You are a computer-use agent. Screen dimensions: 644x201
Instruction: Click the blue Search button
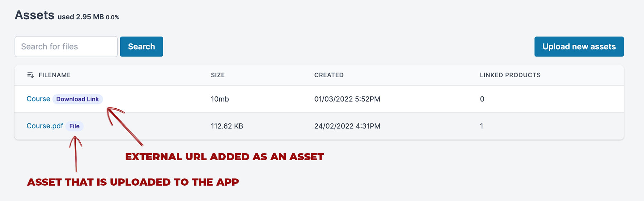pyautogui.click(x=141, y=46)
